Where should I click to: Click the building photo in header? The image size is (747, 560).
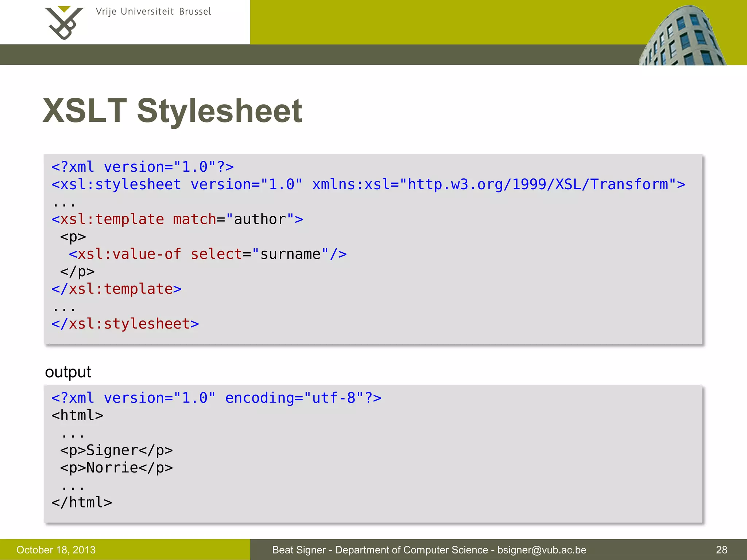tap(683, 35)
